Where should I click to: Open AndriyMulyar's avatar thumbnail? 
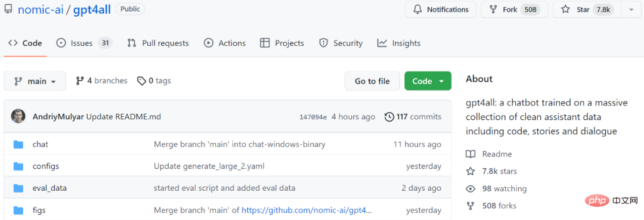18,117
